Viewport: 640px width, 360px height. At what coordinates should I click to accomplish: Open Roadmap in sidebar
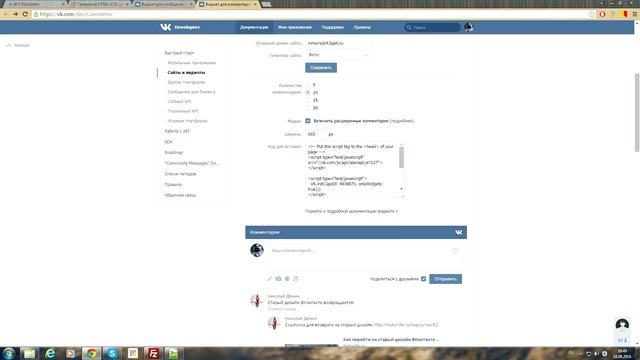coord(173,152)
